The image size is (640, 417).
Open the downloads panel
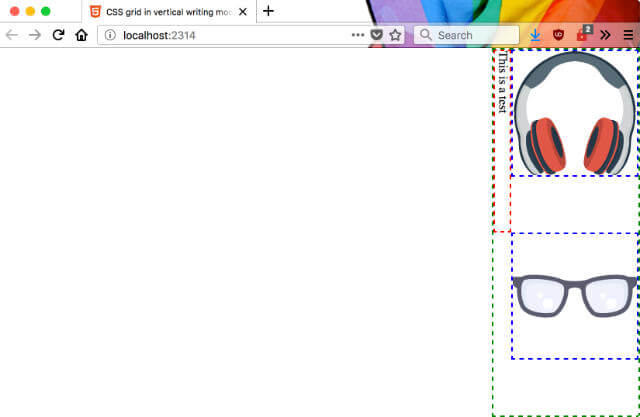[x=536, y=35]
